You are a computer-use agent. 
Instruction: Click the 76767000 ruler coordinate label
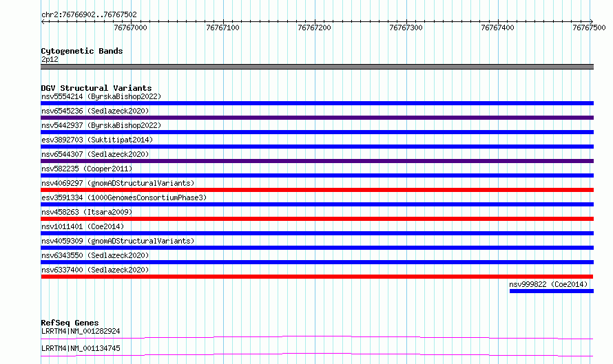tap(131, 28)
